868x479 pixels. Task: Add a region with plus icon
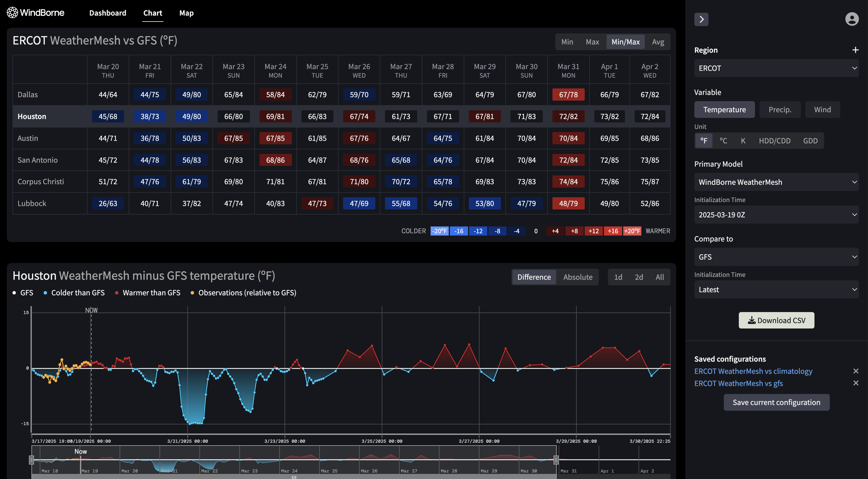click(x=855, y=50)
